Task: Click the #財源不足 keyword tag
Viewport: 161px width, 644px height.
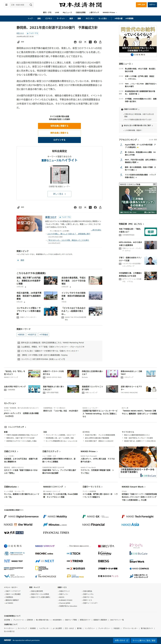Action: (x=32, y=335)
